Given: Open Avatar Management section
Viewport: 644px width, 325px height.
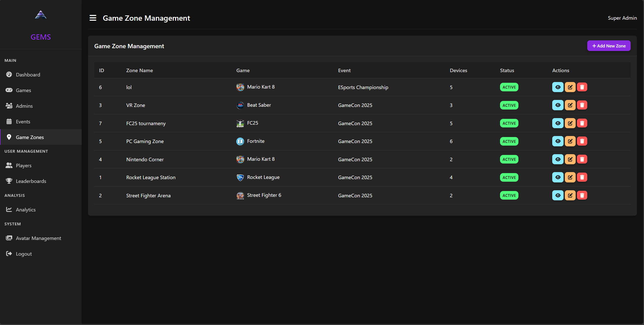Looking at the screenshot, I should point(38,238).
